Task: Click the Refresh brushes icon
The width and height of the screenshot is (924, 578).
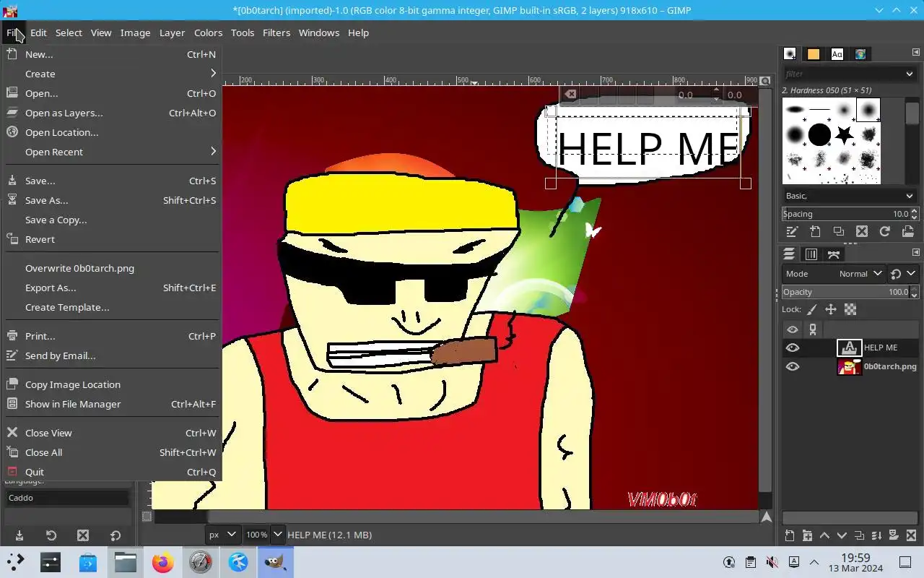Action: (x=884, y=232)
